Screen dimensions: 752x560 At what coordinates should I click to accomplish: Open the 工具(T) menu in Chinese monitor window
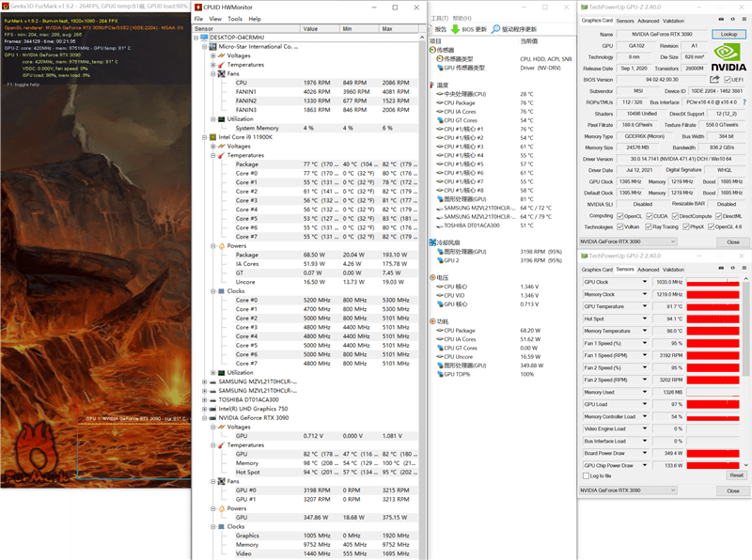439,18
